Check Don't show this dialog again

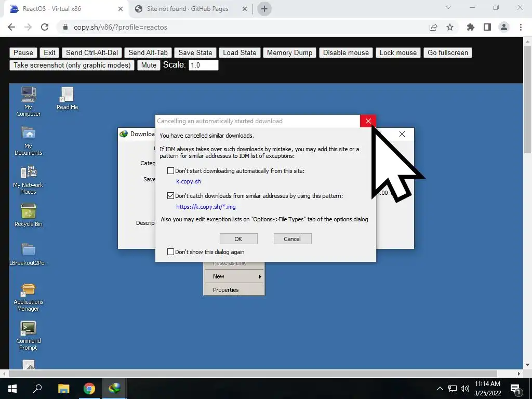click(170, 252)
